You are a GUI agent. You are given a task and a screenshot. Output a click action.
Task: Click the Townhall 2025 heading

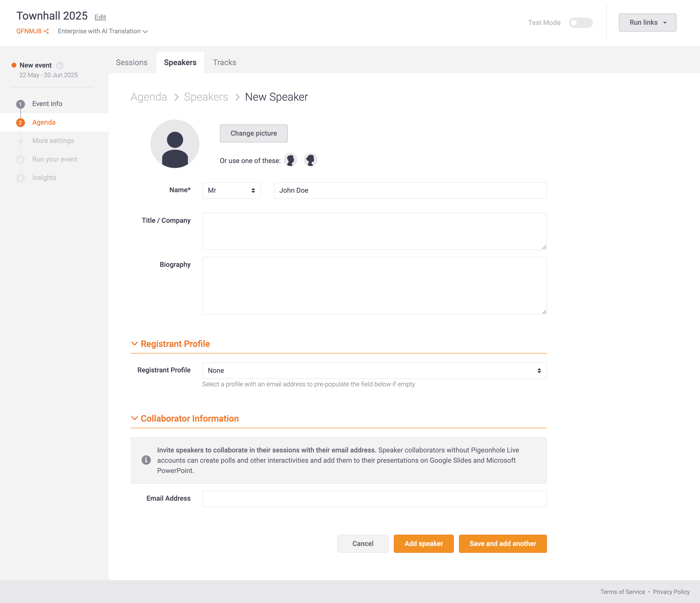(x=52, y=16)
